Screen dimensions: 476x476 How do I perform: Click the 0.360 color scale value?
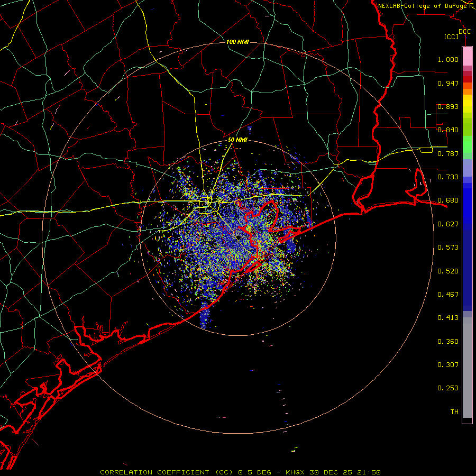pos(448,342)
